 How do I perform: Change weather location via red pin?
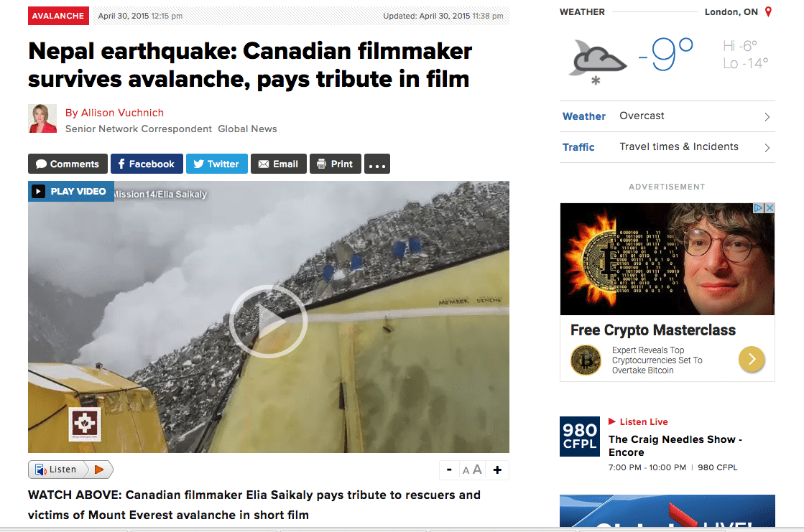coord(768,11)
